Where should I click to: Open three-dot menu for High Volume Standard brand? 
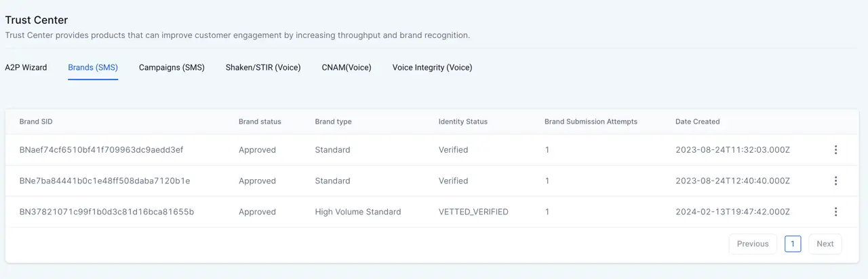835,212
